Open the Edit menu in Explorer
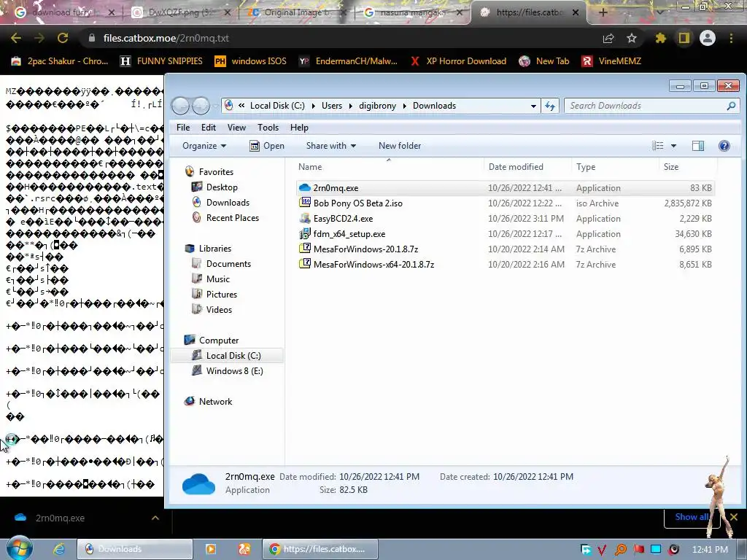Viewport: 747px width, 560px height. click(x=208, y=127)
